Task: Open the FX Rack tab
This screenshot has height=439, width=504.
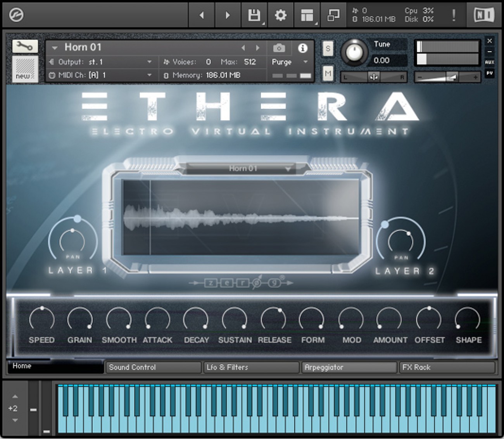Action: pyautogui.click(x=447, y=367)
